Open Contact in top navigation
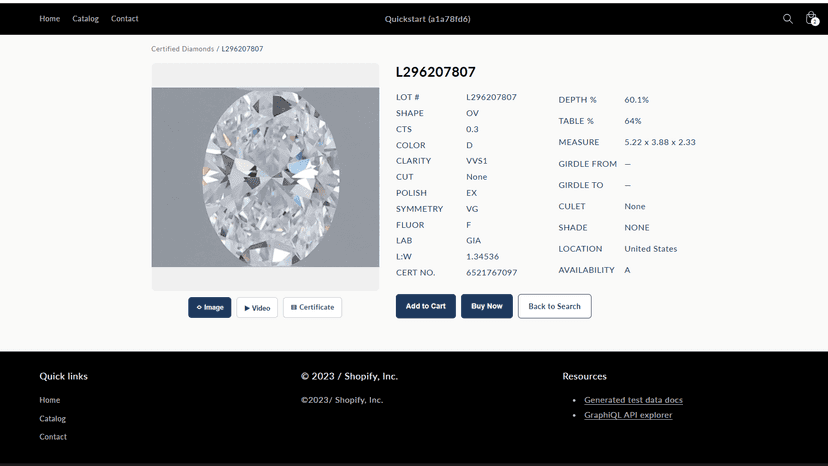This screenshot has width=828, height=466. point(125,18)
